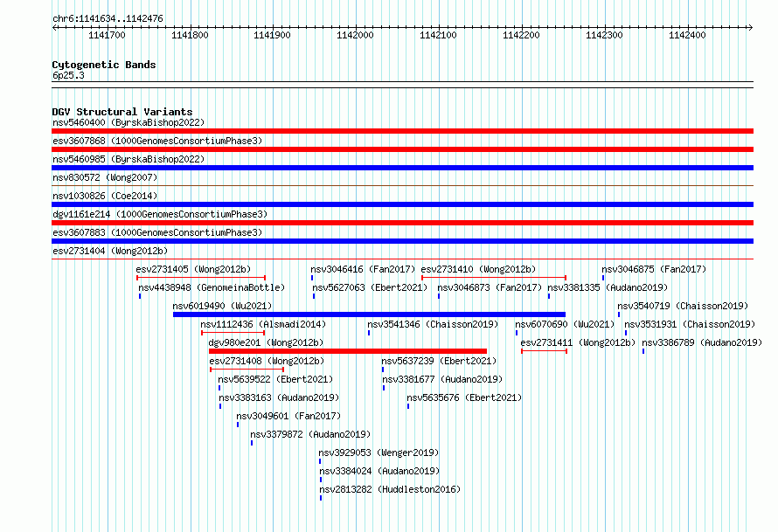Image resolution: width=778 pixels, height=532 pixels.
Task: Select the red span under esv2731410
Action: (494, 278)
